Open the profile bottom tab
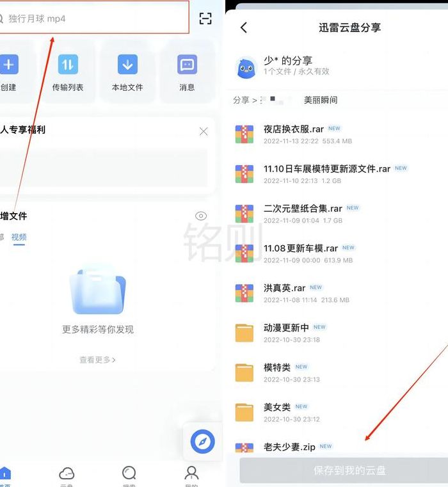The width and height of the screenshot is (448, 487). point(191,476)
